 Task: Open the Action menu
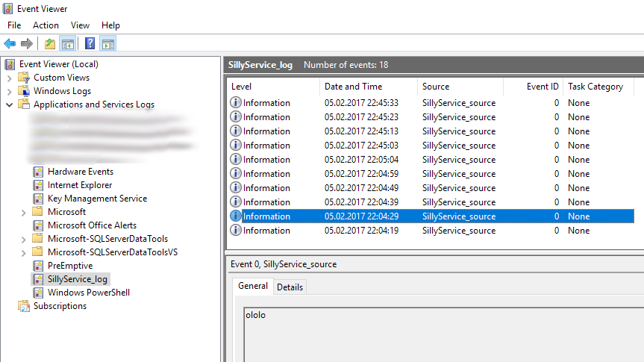(x=46, y=25)
